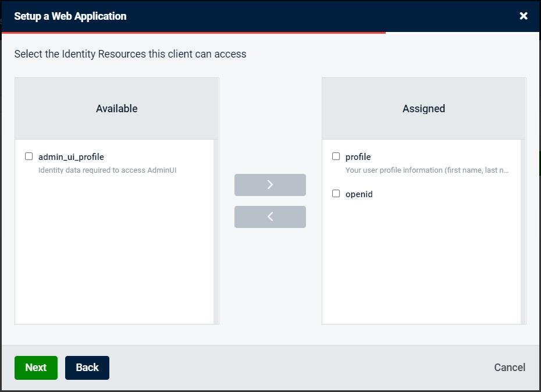
Task: Click 'Identity data required to access AdminUI' text
Action: [x=107, y=170]
